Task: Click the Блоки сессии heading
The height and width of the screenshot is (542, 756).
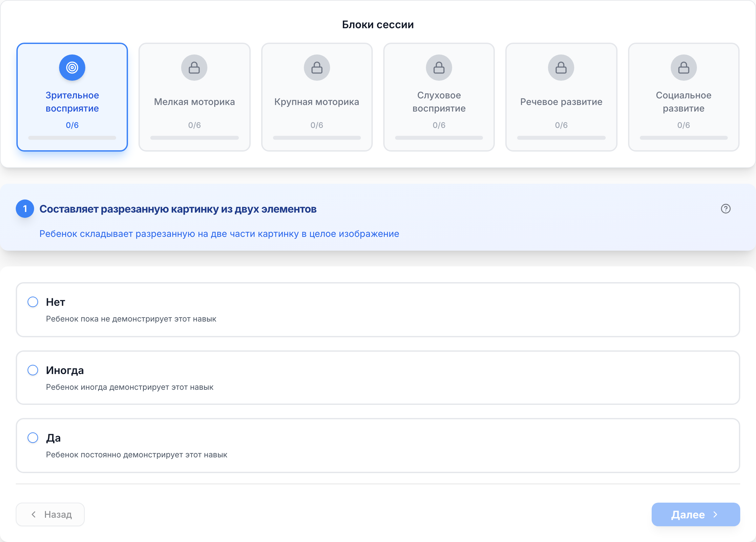Action: click(x=378, y=25)
